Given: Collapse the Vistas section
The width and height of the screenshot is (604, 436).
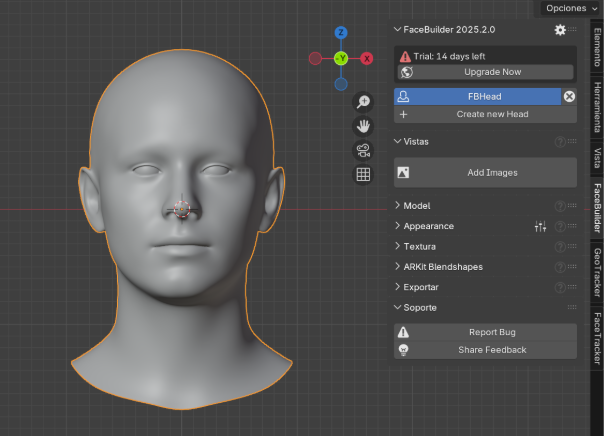Looking at the screenshot, I should point(416,142).
